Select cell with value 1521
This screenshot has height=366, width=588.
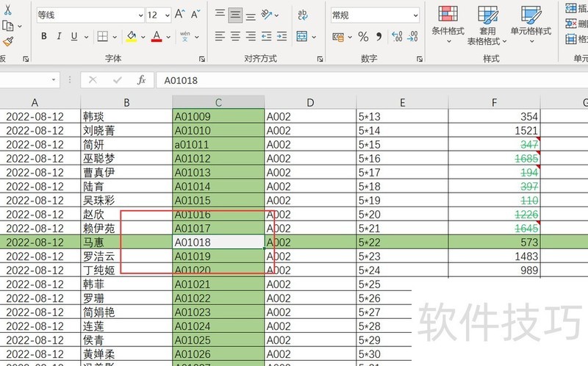point(494,131)
